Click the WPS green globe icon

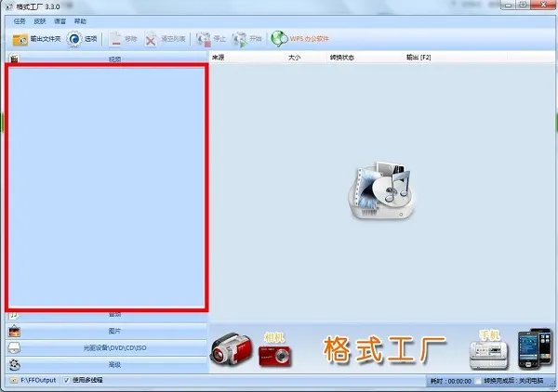(x=279, y=39)
